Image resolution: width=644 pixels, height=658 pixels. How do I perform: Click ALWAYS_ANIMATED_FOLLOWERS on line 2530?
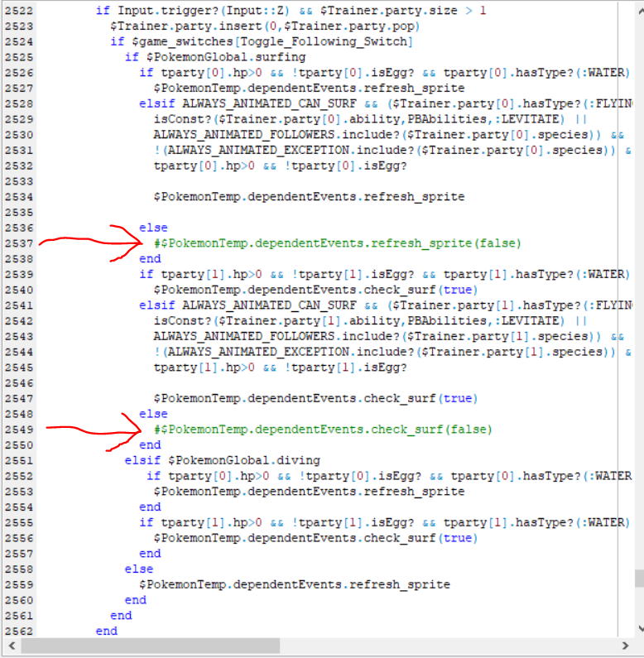(x=244, y=135)
